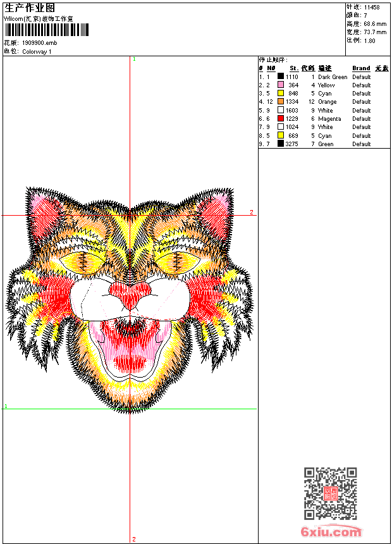Select the 'Yellow' description in row 2

pyautogui.click(x=326, y=85)
